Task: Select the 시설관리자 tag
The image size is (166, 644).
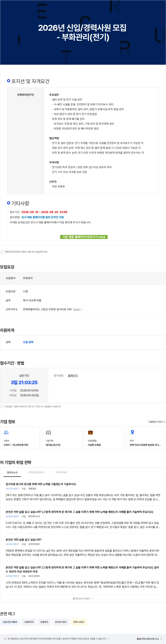Action: (29, 622)
